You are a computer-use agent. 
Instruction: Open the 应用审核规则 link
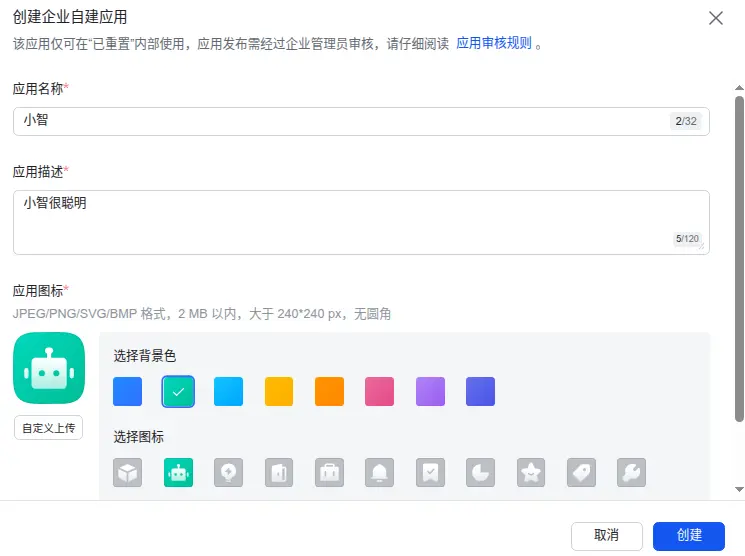click(x=494, y=43)
